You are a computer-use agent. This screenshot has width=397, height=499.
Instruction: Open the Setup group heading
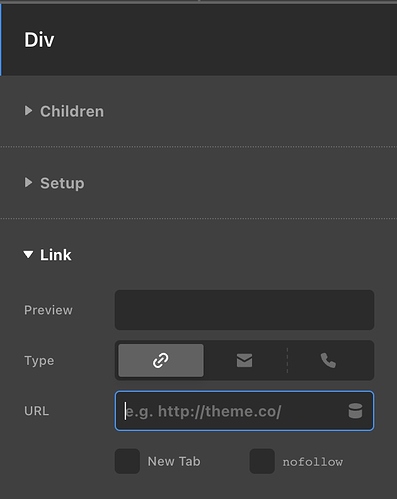tap(62, 183)
